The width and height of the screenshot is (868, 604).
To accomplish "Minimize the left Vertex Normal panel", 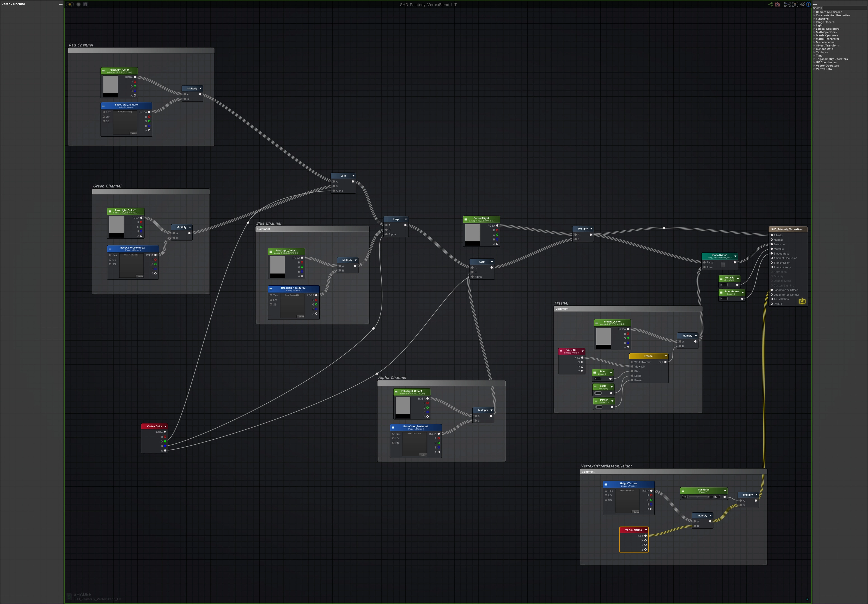I will pos(61,4).
